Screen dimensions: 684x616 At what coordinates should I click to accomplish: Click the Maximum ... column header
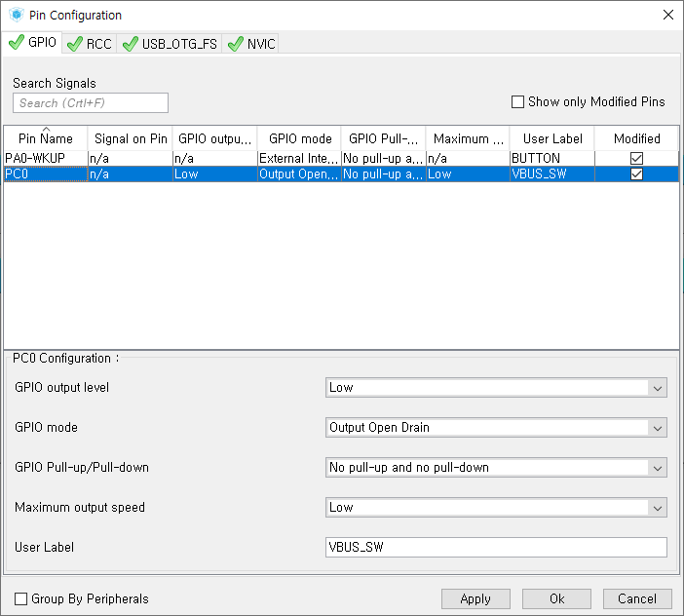[468, 138]
